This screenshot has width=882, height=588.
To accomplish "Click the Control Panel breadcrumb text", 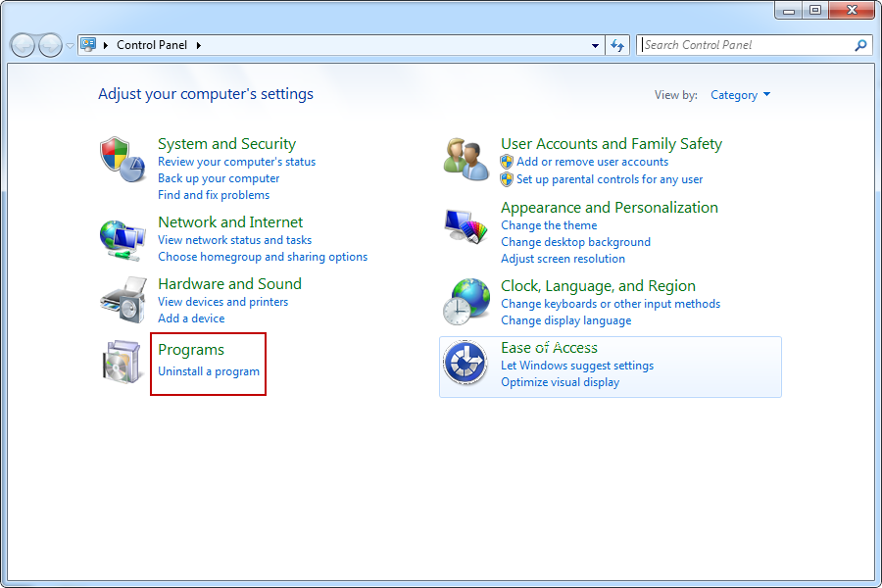I will (152, 45).
